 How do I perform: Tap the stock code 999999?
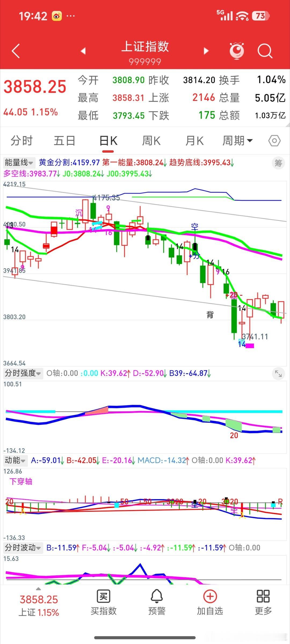pos(145,62)
